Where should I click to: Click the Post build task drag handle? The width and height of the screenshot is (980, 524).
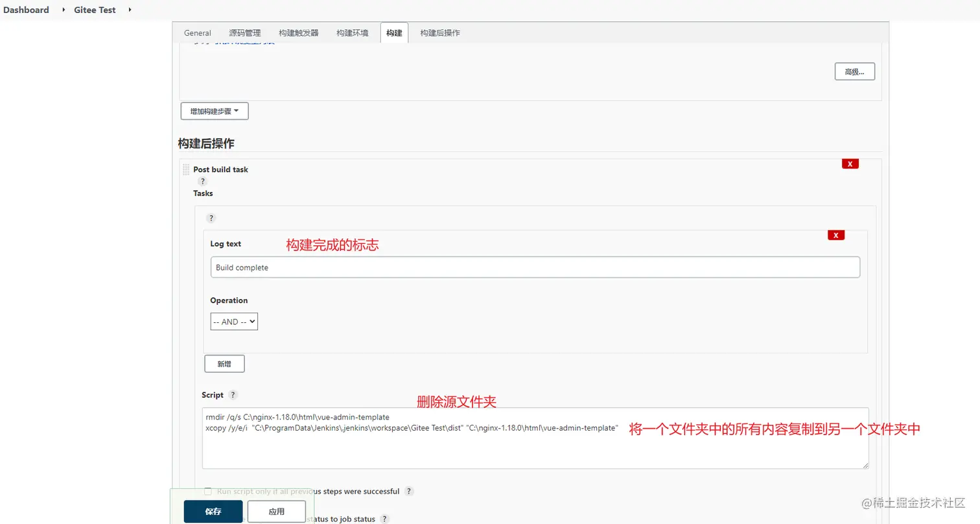pyautogui.click(x=186, y=170)
